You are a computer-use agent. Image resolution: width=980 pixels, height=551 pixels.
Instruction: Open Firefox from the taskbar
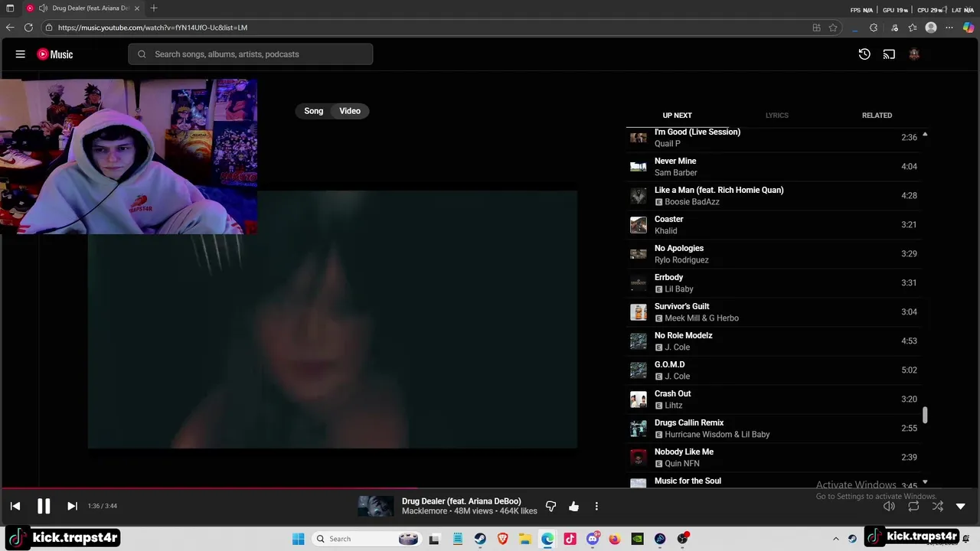click(615, 539)
